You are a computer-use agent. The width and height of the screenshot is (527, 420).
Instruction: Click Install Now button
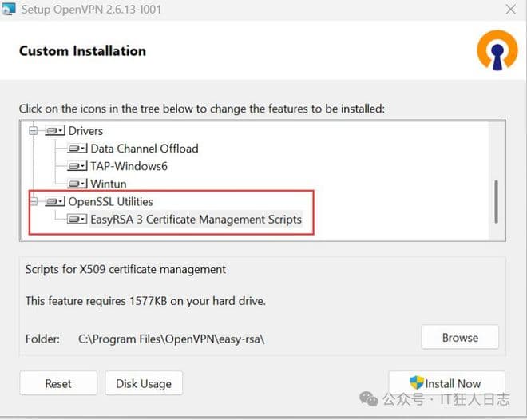click(446, 383)
